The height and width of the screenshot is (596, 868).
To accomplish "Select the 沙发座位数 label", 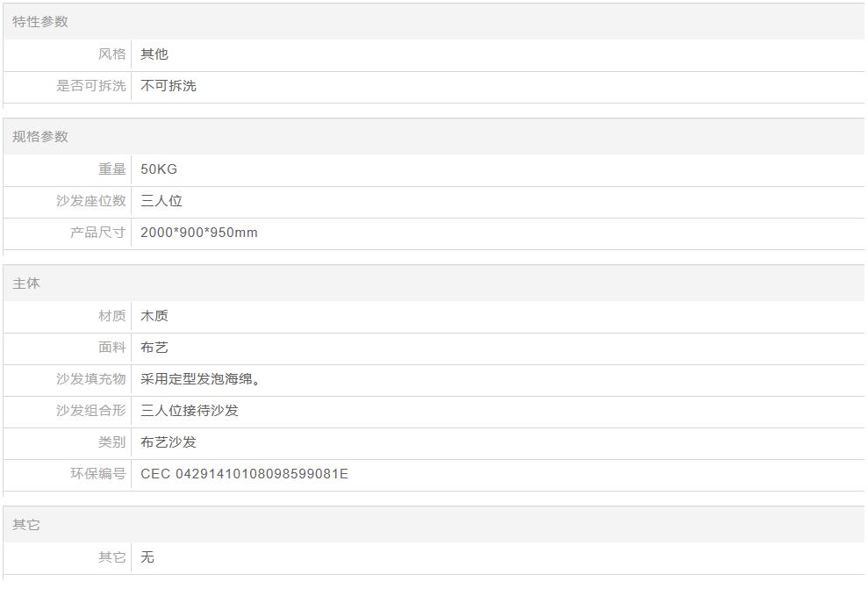I will tap(91, 201).
